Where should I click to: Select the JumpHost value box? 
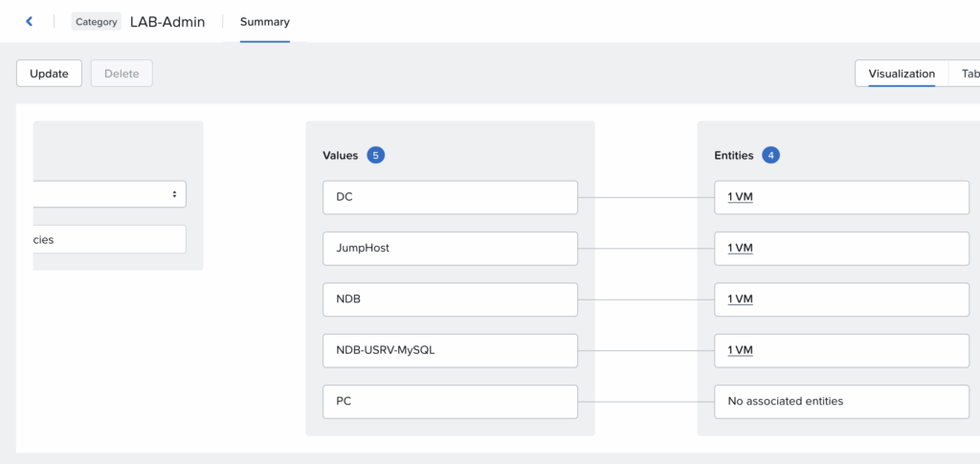(x=450, y=249)
